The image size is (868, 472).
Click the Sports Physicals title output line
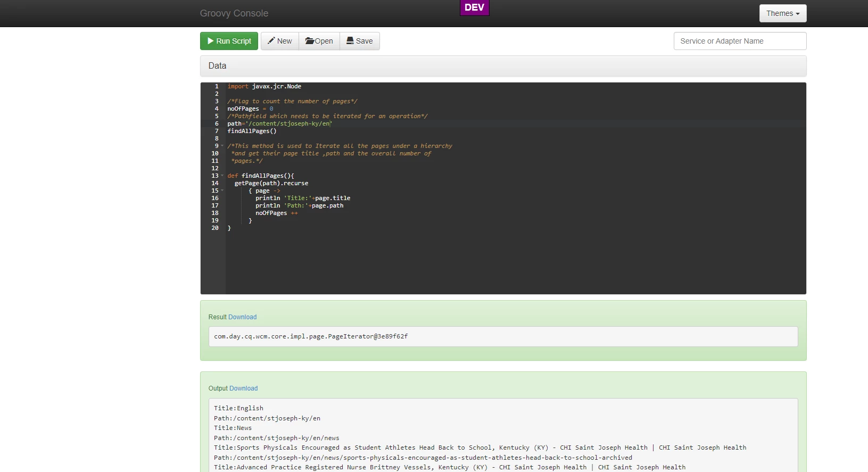480,448
